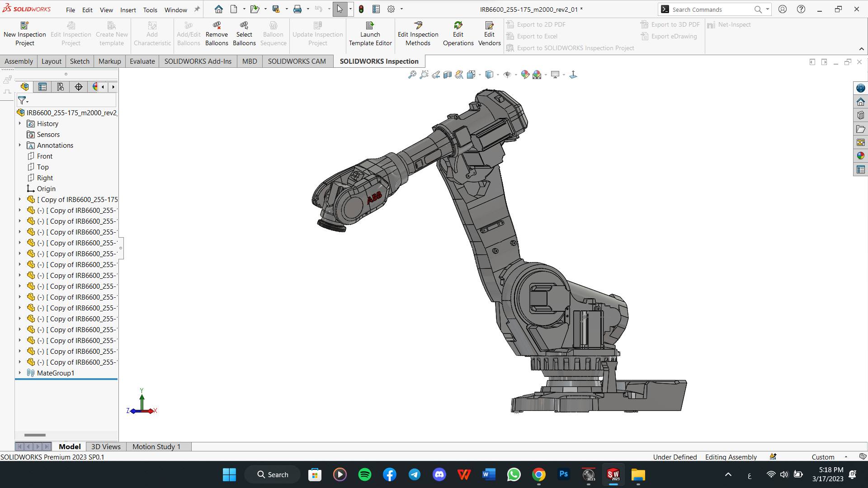This screenshot has width=868, height=488.
Task: Open the Tools menu
Action: (x=150, y=10)
